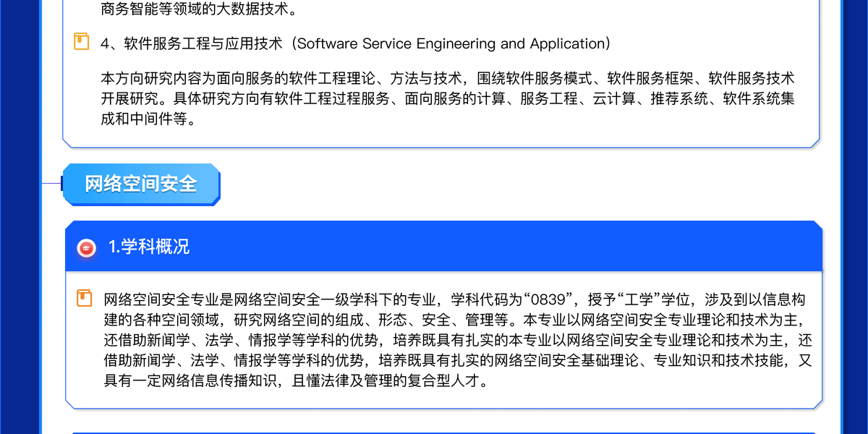Click the partial blue header bar at page bottom
Viewport: 868px width, 434px height.
[443, 433]
